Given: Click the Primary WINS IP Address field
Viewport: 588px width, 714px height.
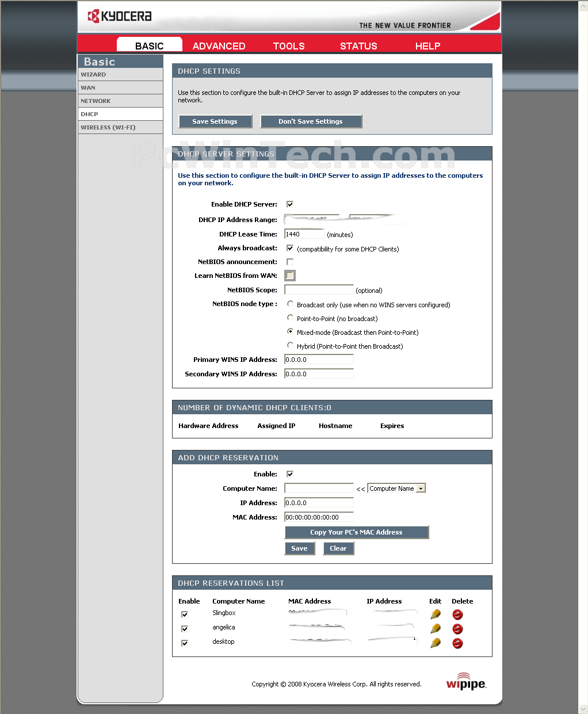Looking at the screenshot, I should coord(319,360).
